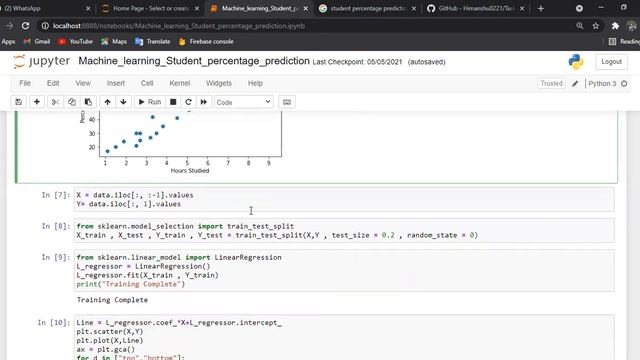Open the Firebase console bookmark
Viewport: 640px width, 360px height.
point(206,42)
